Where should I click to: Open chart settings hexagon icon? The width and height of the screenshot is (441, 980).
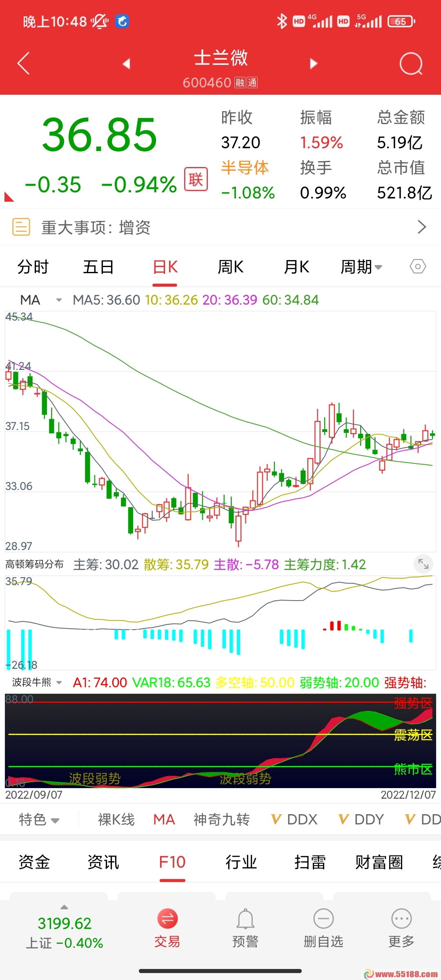tap(417, 267)
